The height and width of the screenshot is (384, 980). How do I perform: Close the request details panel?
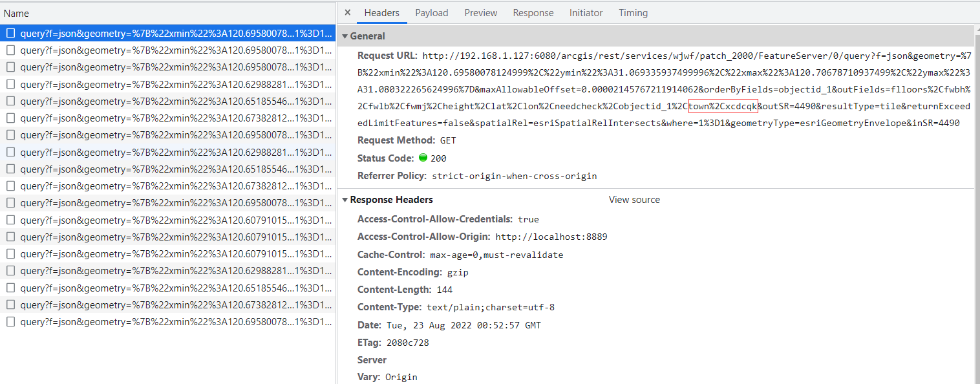[x=348, y=13]
